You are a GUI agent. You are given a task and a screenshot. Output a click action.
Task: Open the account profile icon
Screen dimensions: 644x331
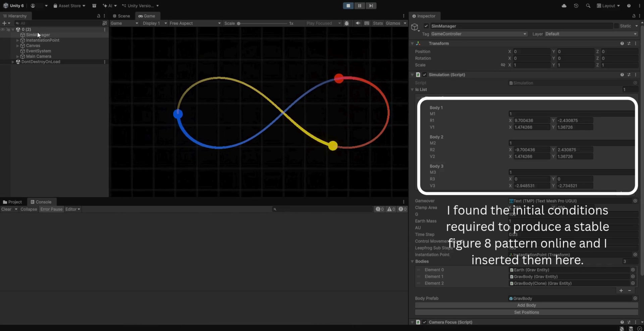[33, 6]
